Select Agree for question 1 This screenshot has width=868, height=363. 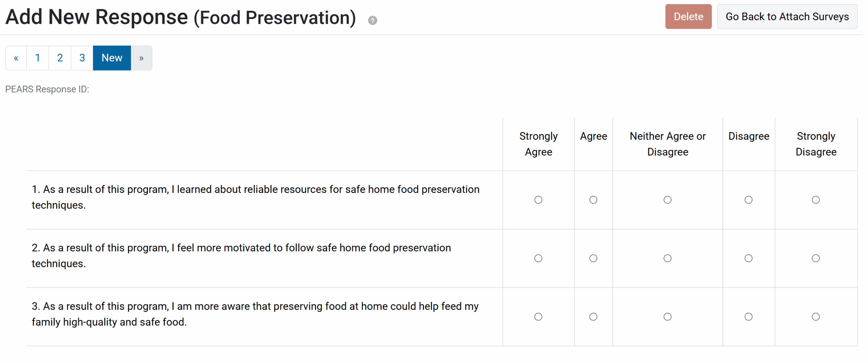pyautogui.click(x=593, y=200)
